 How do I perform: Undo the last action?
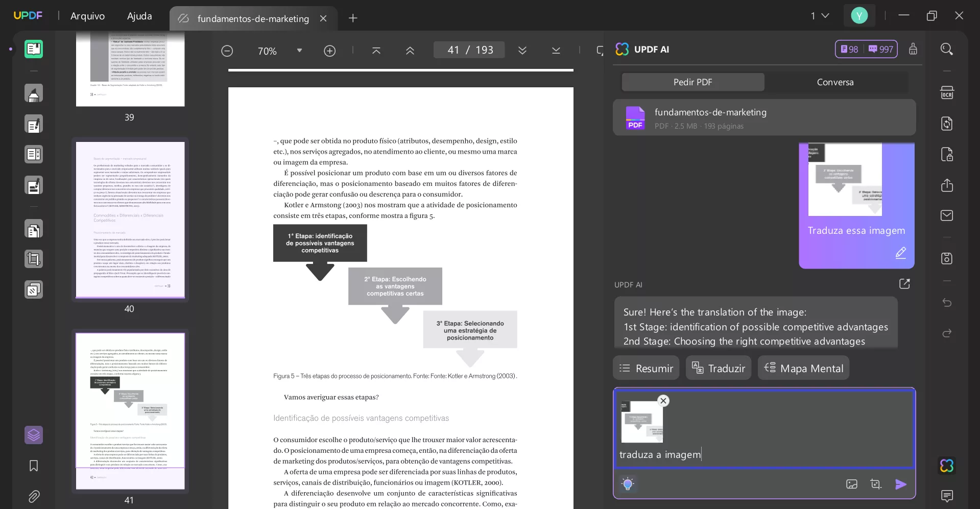(947, 303)
